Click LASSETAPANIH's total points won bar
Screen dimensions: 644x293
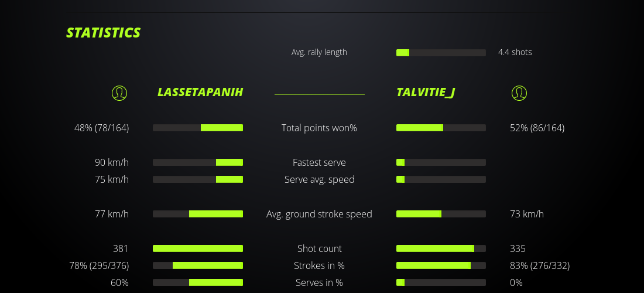198,128
